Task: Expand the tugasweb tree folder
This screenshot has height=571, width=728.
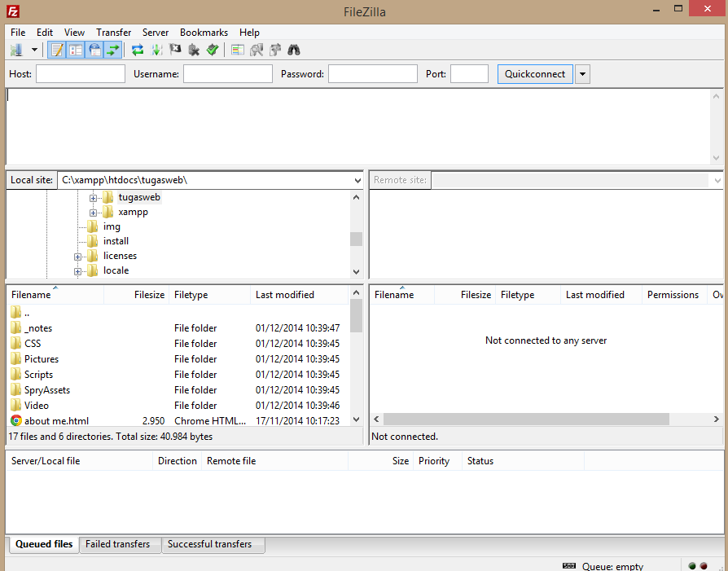Action: pyautogui.click(x=93, y=198)
